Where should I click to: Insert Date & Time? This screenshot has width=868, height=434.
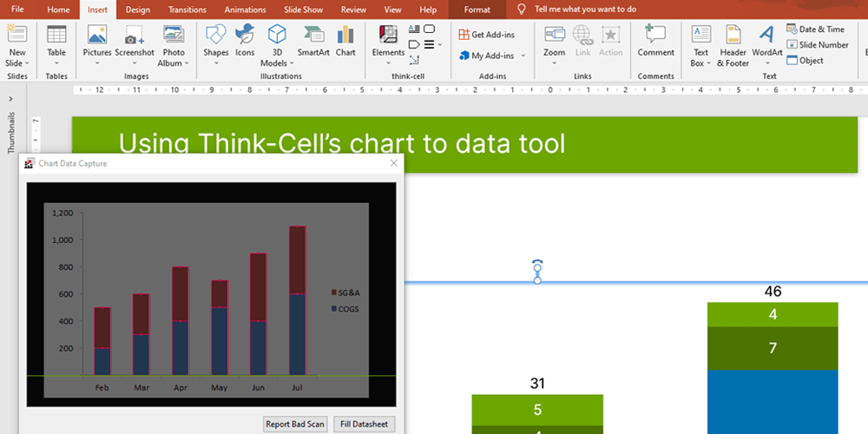coord(815,29)
